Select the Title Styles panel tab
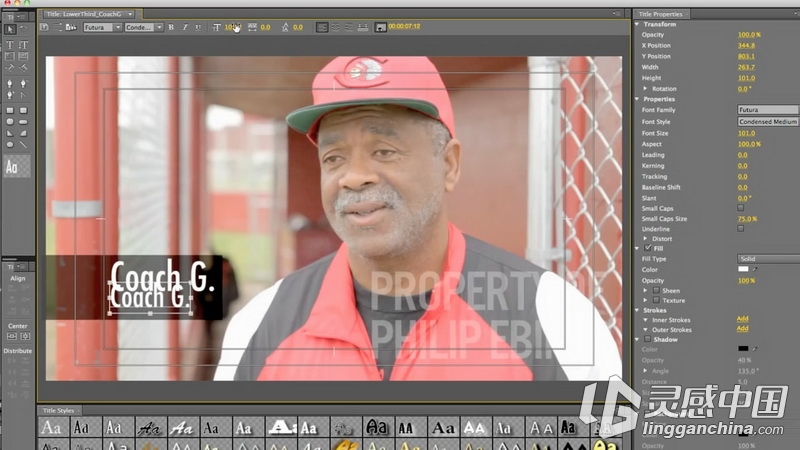Screen dimensions: 800x450 [x=59, y=410]
